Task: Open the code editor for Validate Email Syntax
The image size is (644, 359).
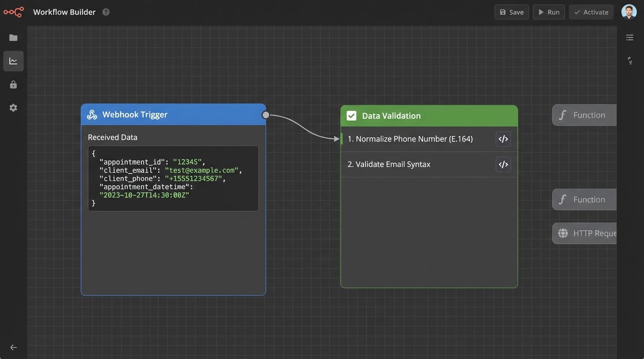Action: tap(503, 164)
